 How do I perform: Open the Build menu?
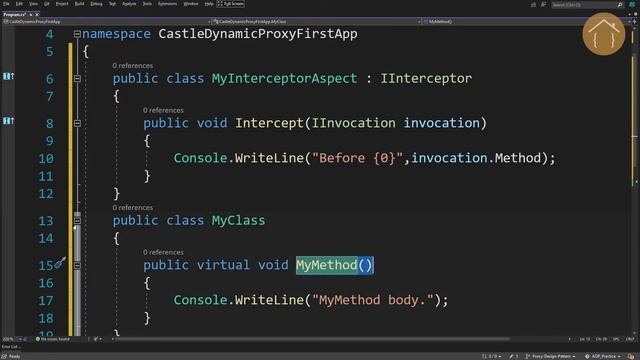pyautogui.click(x=79, y=4)
